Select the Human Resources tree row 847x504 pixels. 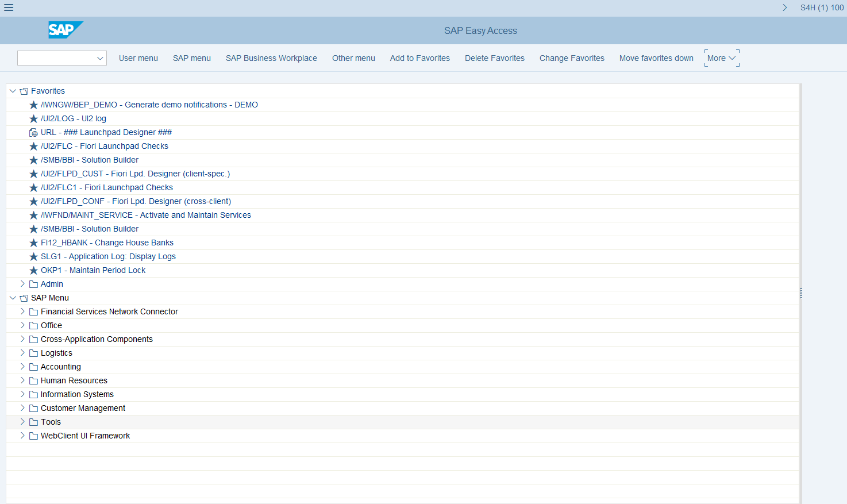click(402, 381)
